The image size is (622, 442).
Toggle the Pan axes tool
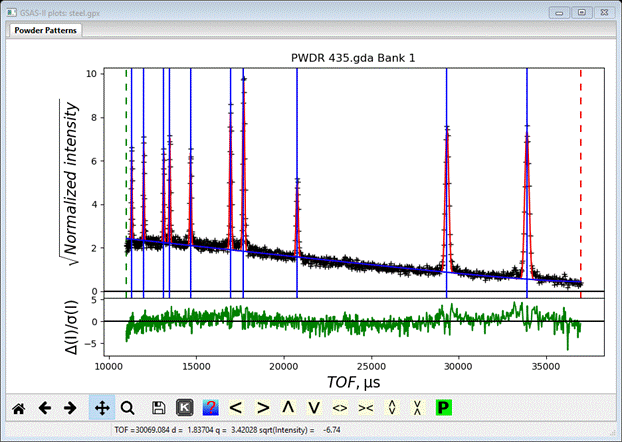101,408
